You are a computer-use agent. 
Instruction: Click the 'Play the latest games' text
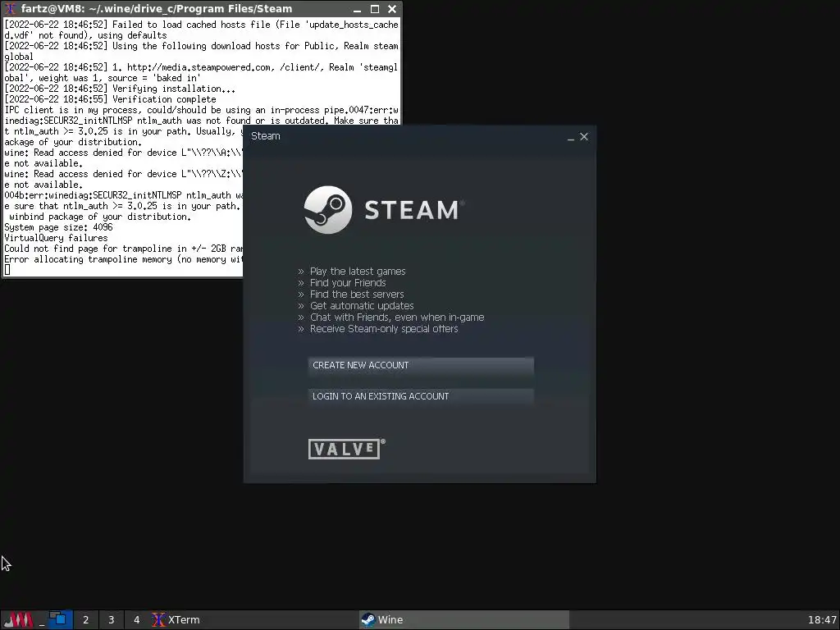click(x=358, y=271)
